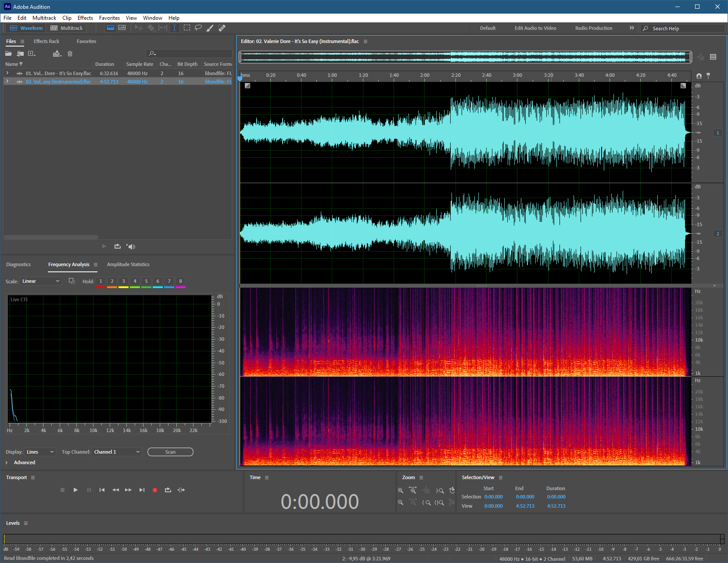The image size is (728, 563).
Task: Click trash icon to close selected files
Action: pos(70,54)
